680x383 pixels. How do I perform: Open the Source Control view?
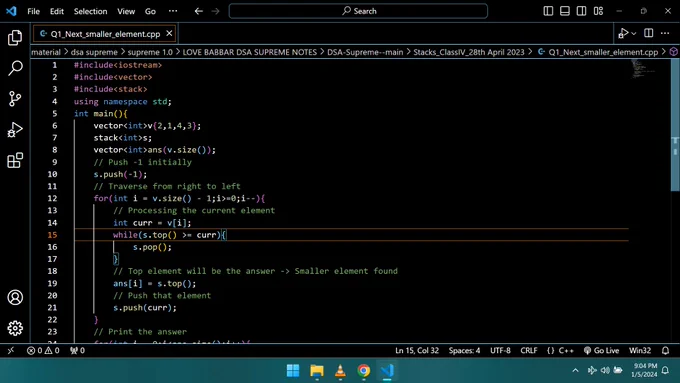(x=15, y=99)
